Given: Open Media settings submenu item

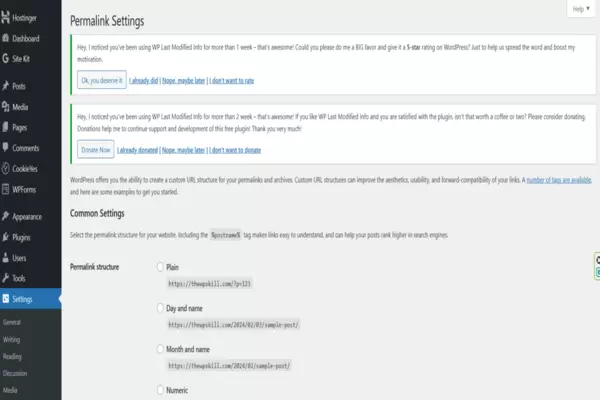Looking at the screenshot, I should (10, 390).
